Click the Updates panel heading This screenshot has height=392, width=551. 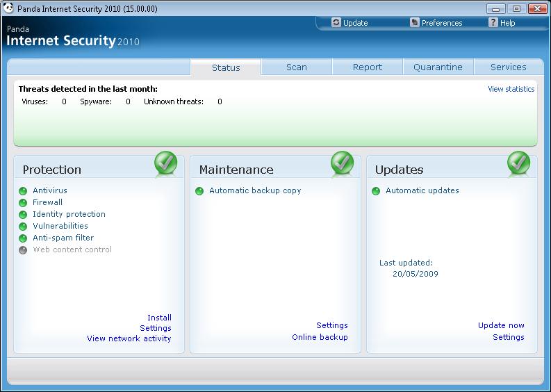[x=399, y=170]
